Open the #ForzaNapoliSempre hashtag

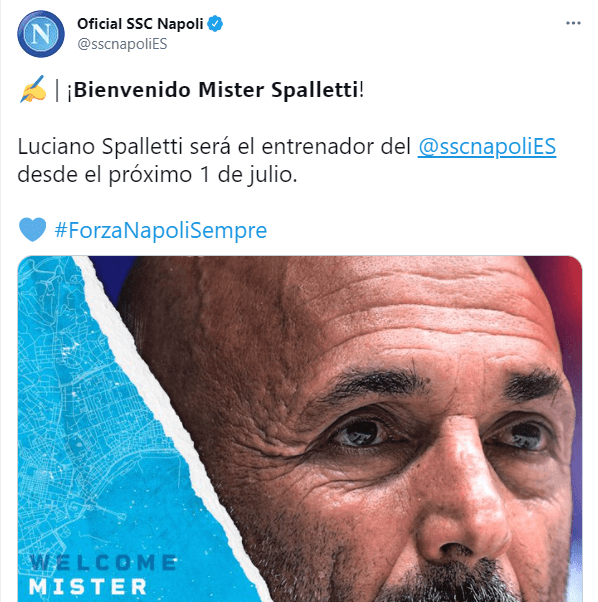160,230
